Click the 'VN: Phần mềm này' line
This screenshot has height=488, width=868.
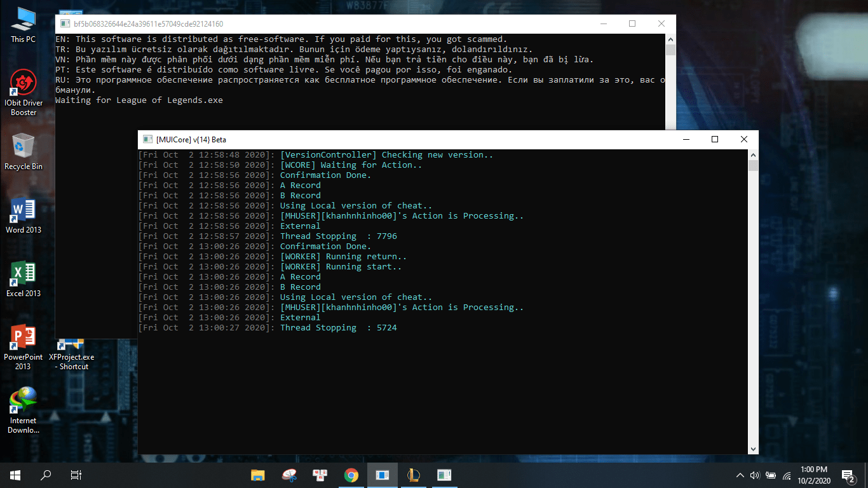(325, 59)
